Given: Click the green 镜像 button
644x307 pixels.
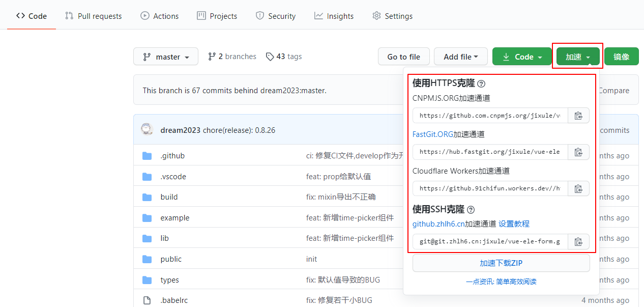Looking at the screenshot, I should click(621, 57).
